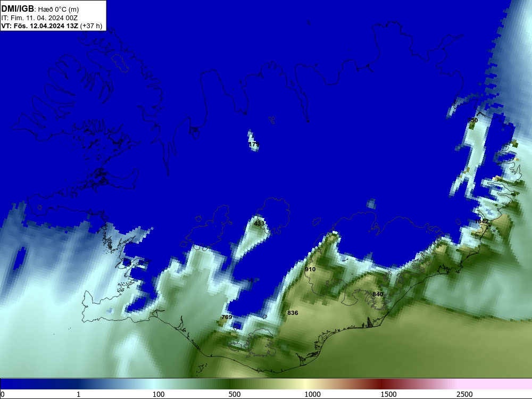Click the '2500' tick on the color scale
This screenshot has width=532, height=399.
click(x=464, y=394)
